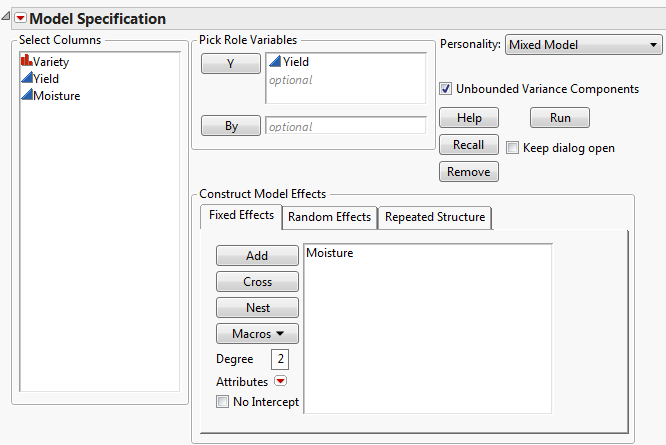
Task: Enable the Keep dialog open checkbox
Action: [x=513, y=148]
